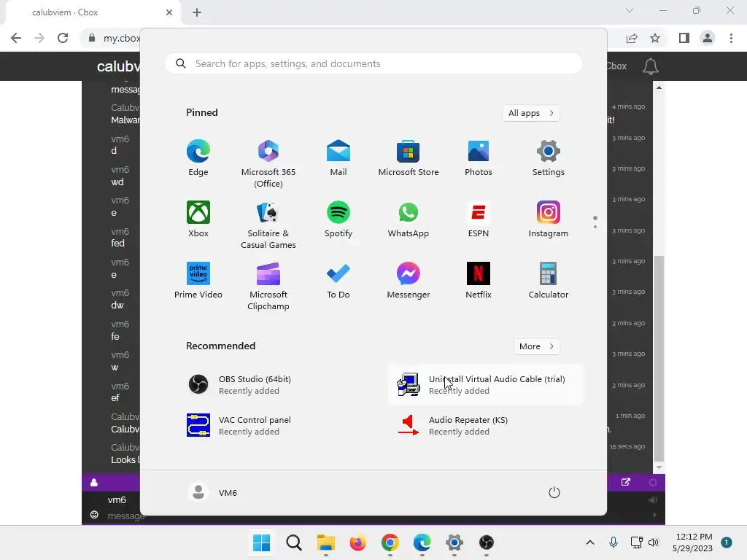The width and height of the screenshot is (747, 560).
Task: Go back in Chrome
Action: pos(16,38)
